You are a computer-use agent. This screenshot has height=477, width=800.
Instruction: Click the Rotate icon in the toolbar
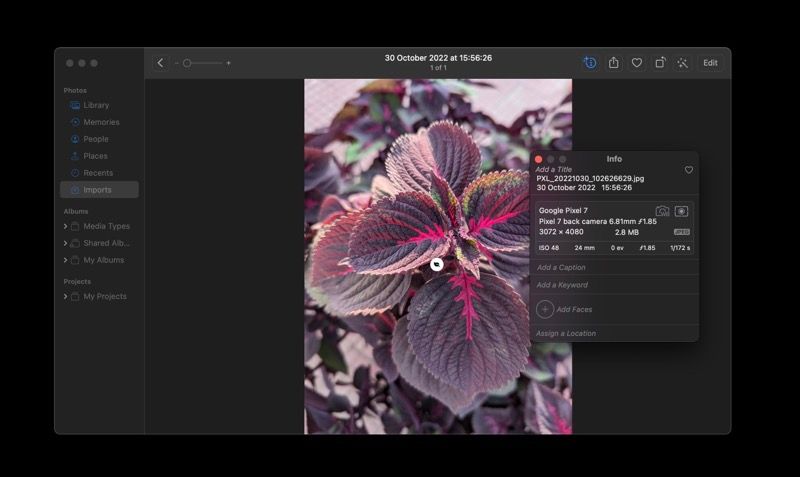[x=660, y=63]
